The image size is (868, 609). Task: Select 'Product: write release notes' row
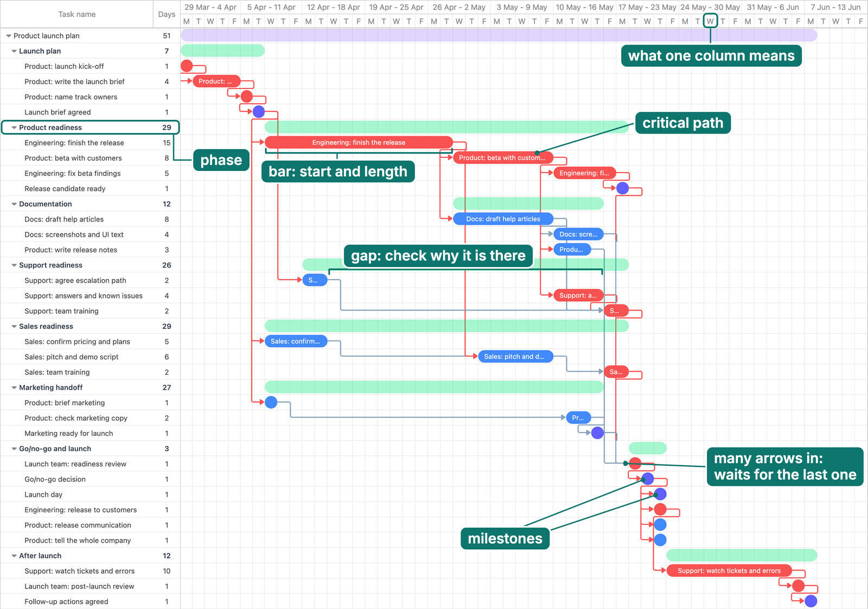click(x=90, y=250)
